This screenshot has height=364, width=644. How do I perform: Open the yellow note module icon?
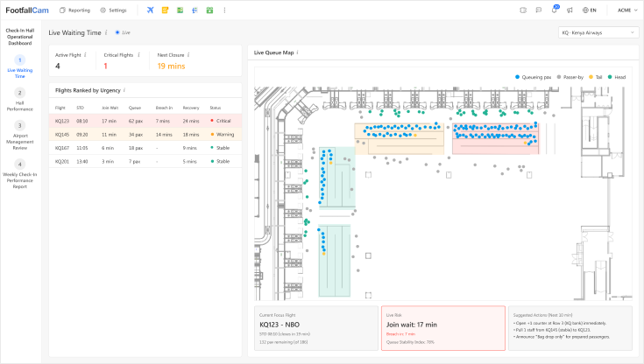tap(165, 10)
